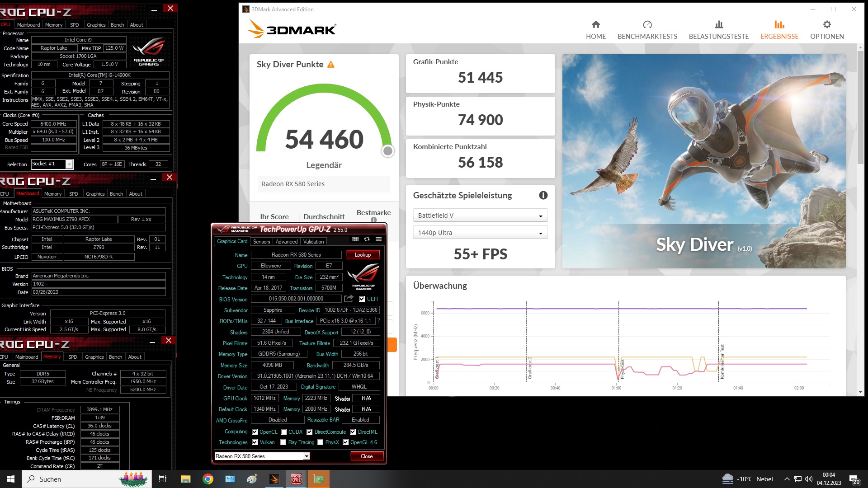Toggle the PhysX checkbox
Screen dimensions: 868x488
tap(321, 442)
